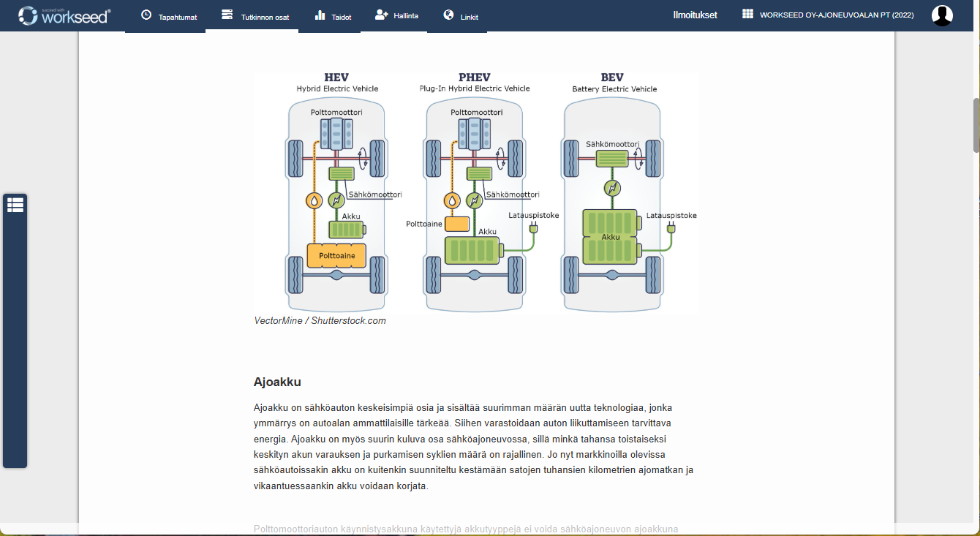Click the BEV heading in the diagram
This screenshot has height=536, width=980.
(x=612, y=78)
